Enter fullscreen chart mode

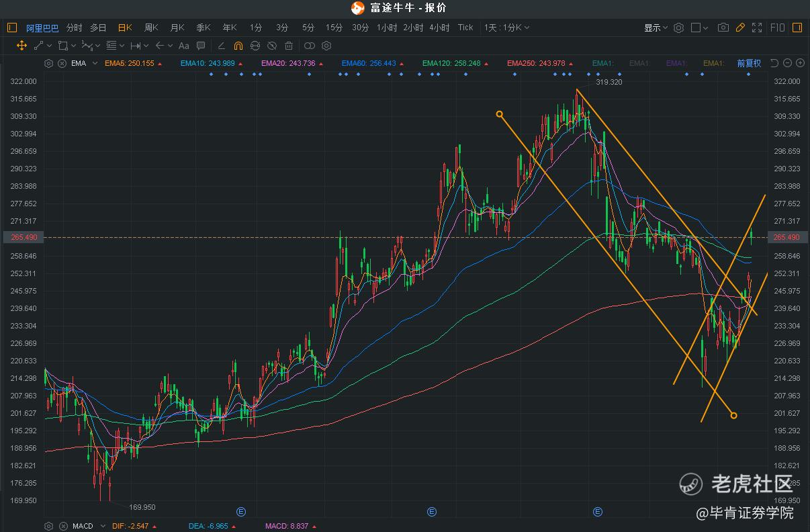click(x=757, y=28)
